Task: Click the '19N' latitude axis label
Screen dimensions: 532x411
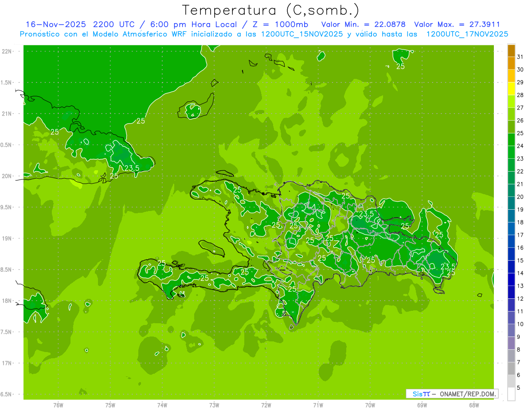Action: [x=7, y=239]
